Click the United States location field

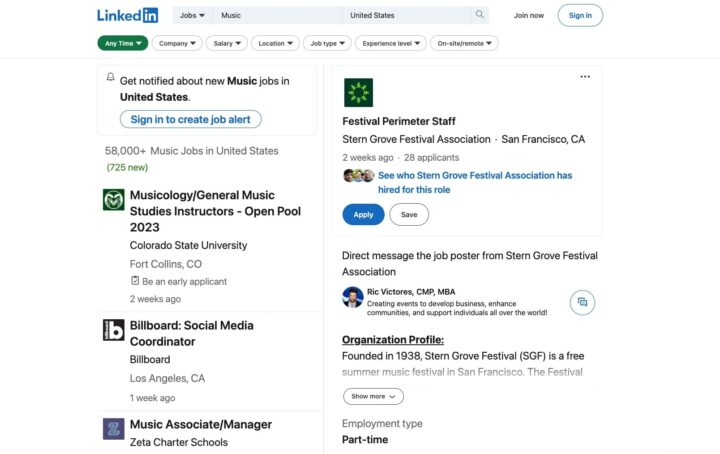point(405,16)
